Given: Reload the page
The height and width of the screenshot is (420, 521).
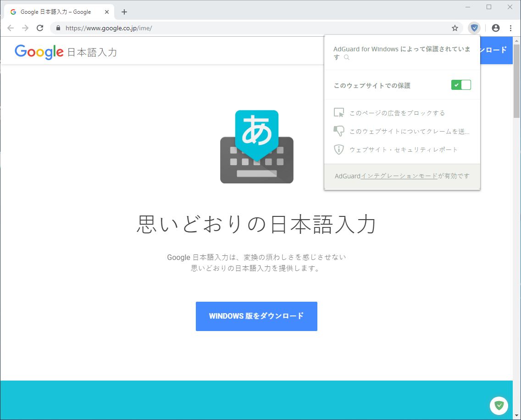Looking at the screenshot, I should tap(40, 28).
